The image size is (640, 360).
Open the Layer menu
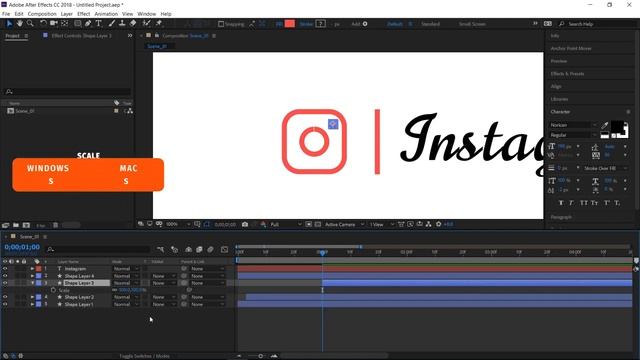tap(67, 14)
